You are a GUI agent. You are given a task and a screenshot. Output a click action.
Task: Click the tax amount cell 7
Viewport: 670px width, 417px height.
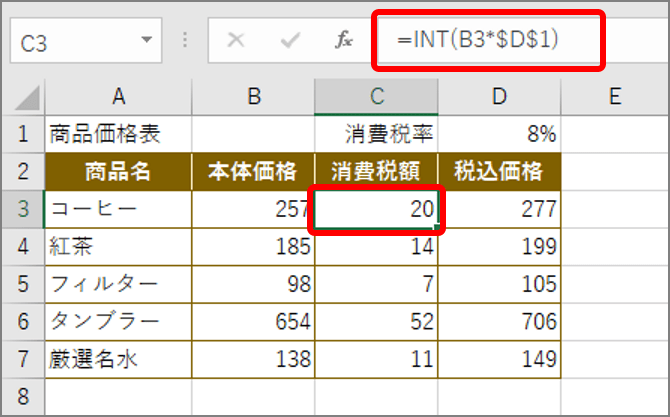pos(376,284)
